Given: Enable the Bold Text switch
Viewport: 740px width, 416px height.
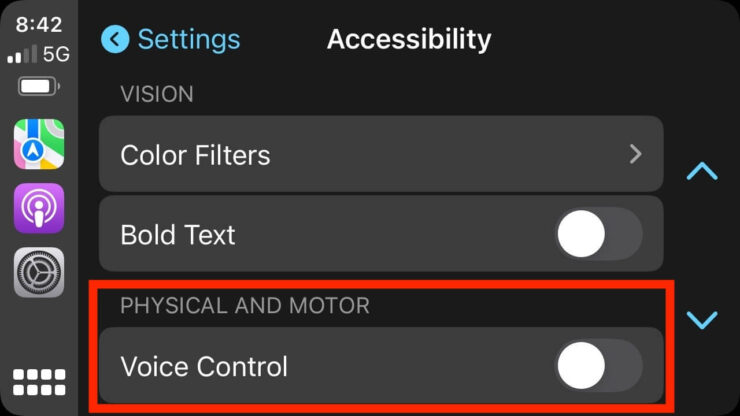Looking at the screenshot, I should (x=598, y=235).
